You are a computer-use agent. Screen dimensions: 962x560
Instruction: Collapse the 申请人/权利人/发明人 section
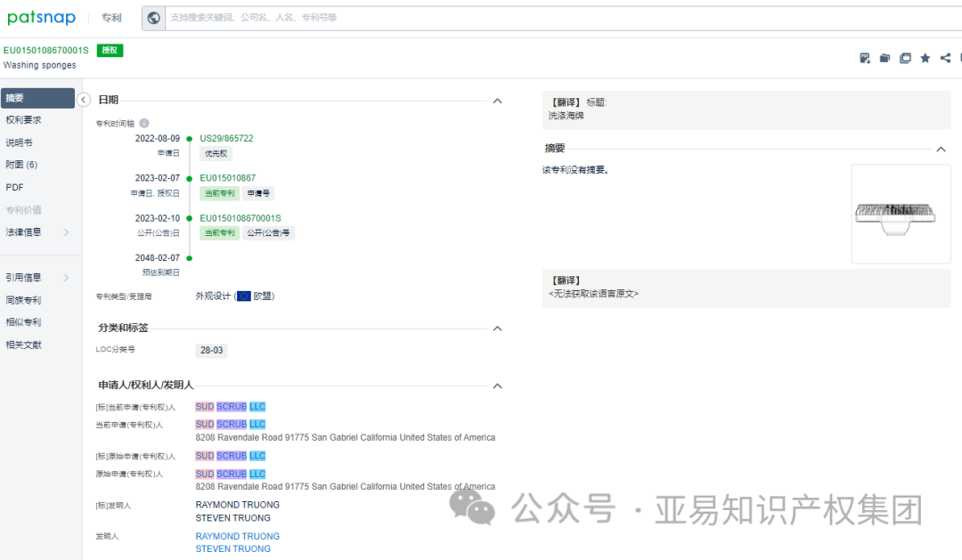coord(498,386)
